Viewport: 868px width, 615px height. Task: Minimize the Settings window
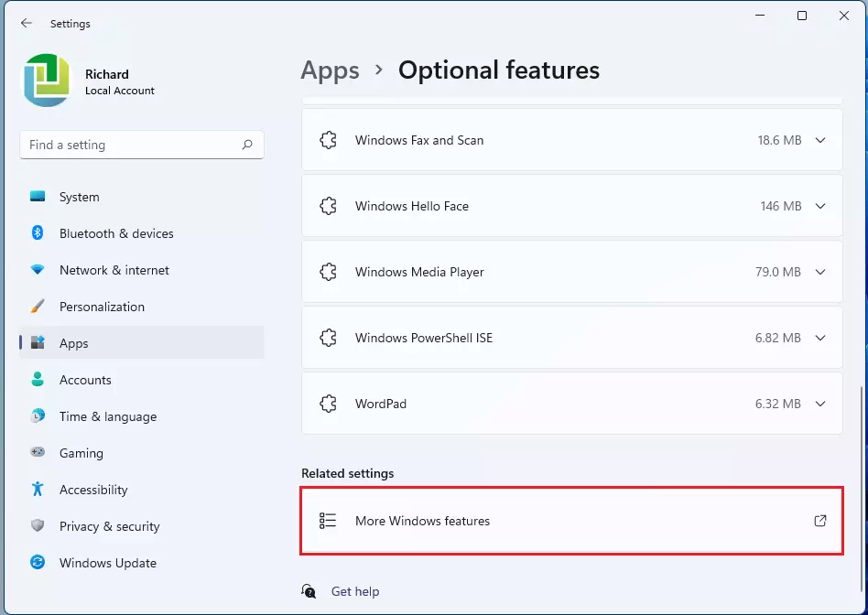(760, 16)
